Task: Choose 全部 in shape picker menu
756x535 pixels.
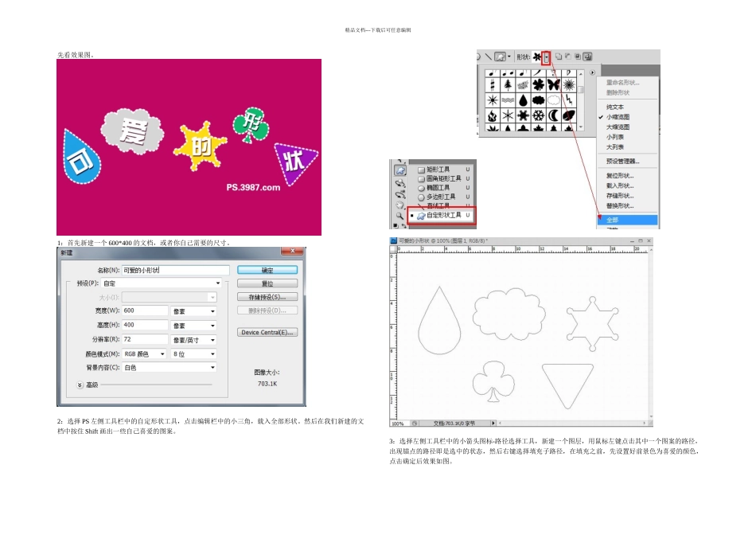Action: tap(627, 220)
